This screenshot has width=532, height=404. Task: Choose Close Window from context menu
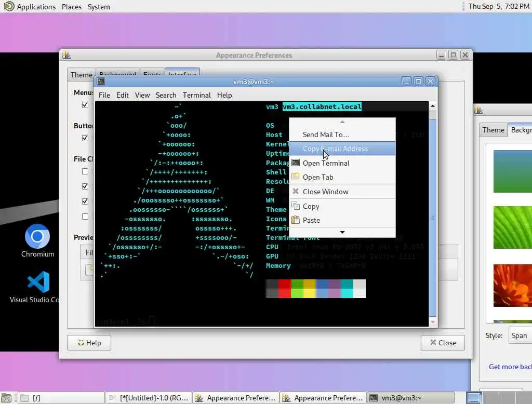pyautogui.click(x=342, y=192)
